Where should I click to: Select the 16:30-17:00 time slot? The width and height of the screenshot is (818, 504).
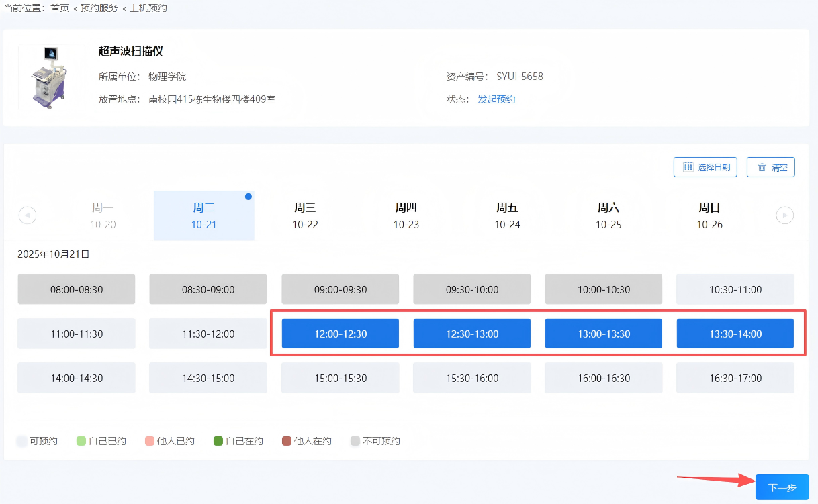(735, 378)
